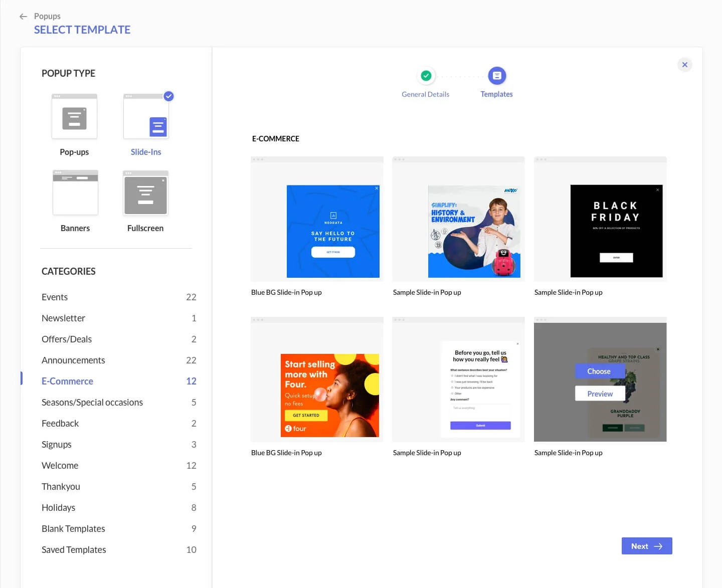
Task: Click Preview on the hovered template
Action: (x=600, y=394)
